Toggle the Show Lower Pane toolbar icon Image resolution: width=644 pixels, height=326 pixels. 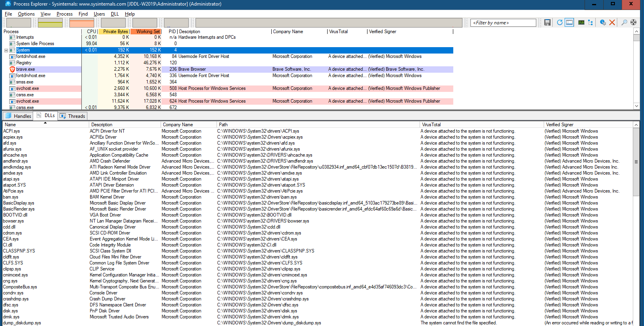569,23
